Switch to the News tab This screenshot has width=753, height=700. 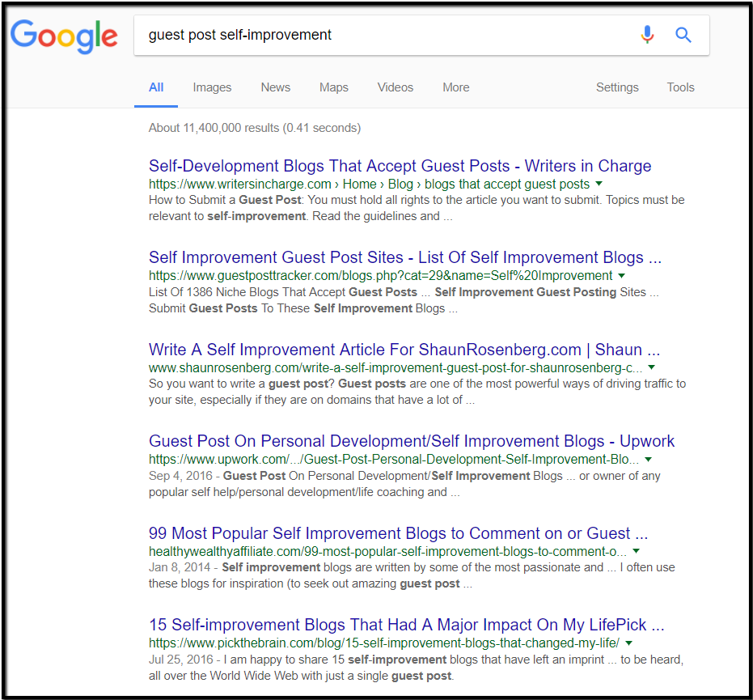point(275,87)
